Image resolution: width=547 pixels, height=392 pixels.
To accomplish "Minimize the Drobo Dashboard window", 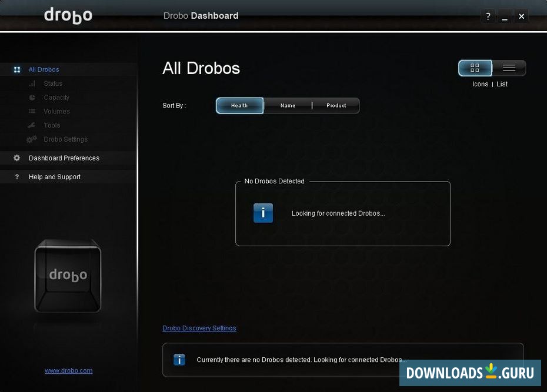I will (x=505, y=16).
